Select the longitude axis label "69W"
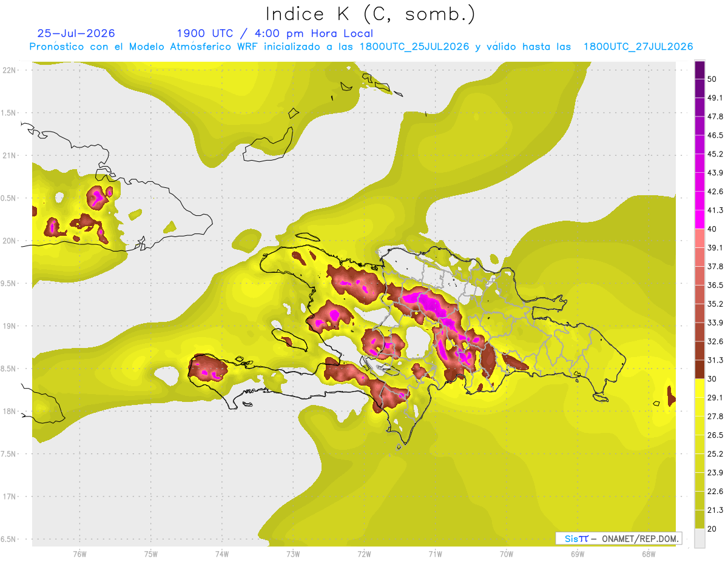The height and width of the screenshot is (562, 728). pos(577,554)
